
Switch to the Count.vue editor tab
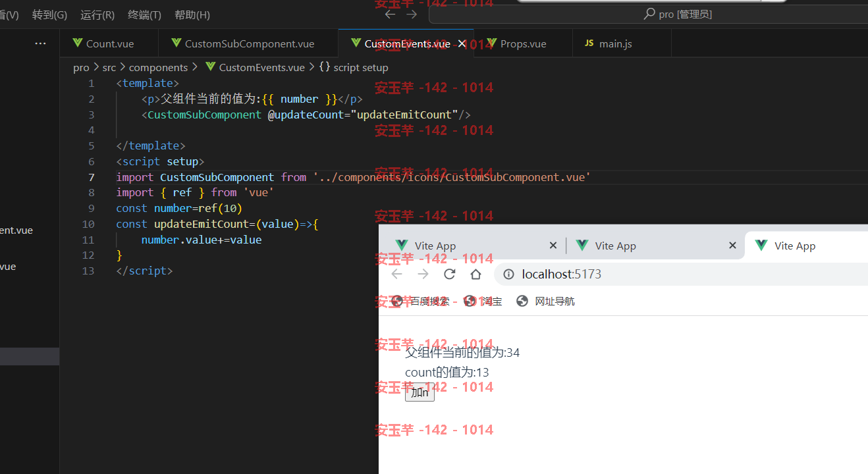pyautogui.click(x=109, y=43)
